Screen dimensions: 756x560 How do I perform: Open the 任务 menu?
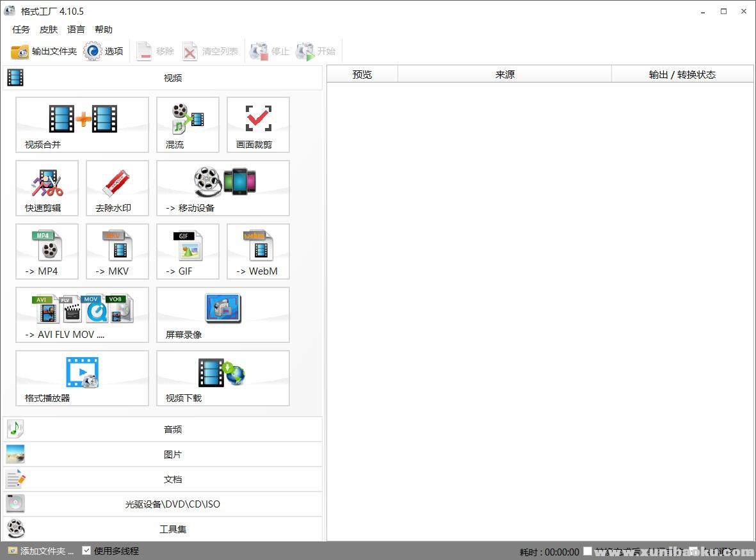click(x=21, y=29)
